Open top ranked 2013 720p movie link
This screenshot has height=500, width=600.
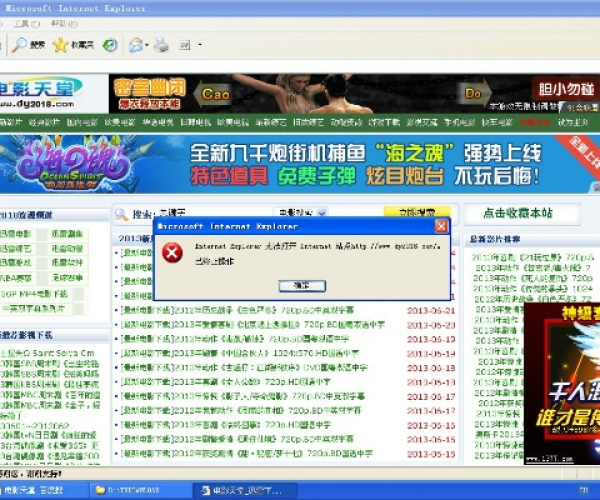(x=532, y=257)
